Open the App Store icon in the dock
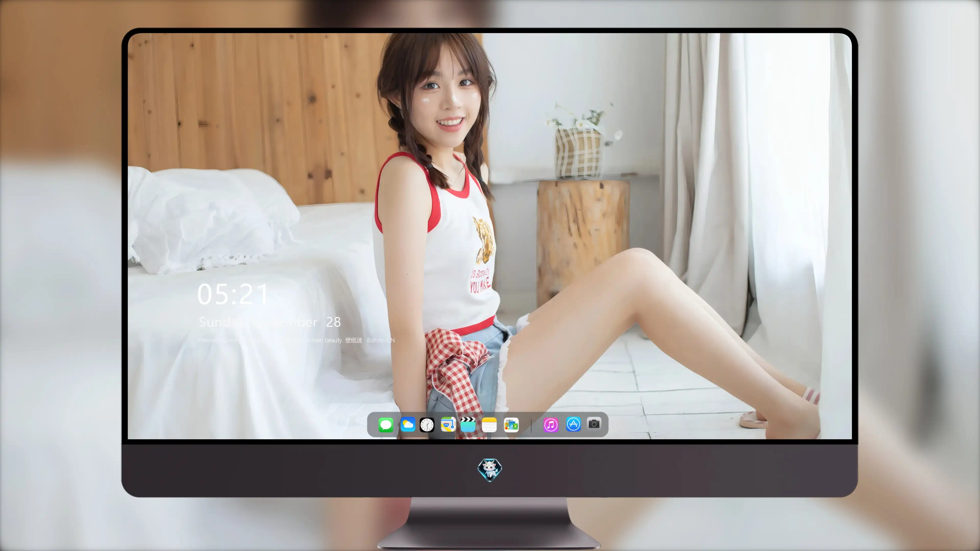The image size is (980, 551). click(x=573, y=424)
